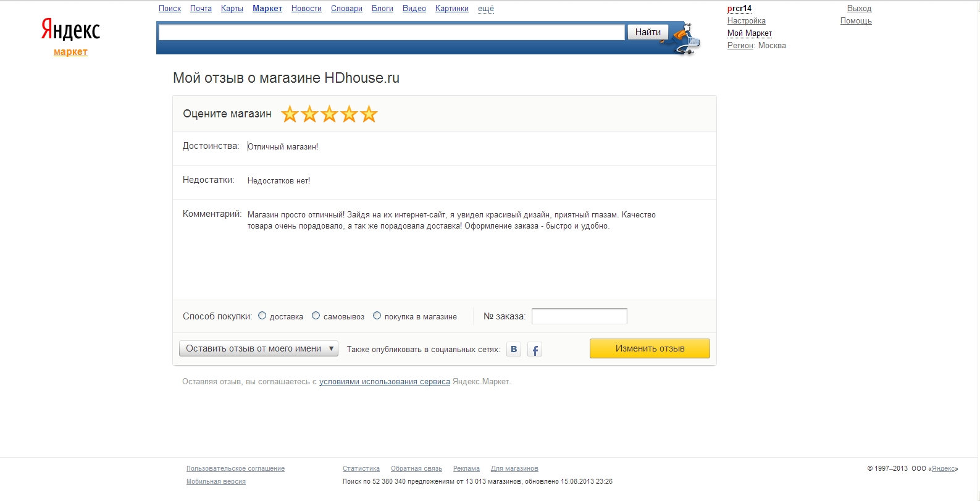
Task: Open the Картинки tab
Action: click(452, 9)
